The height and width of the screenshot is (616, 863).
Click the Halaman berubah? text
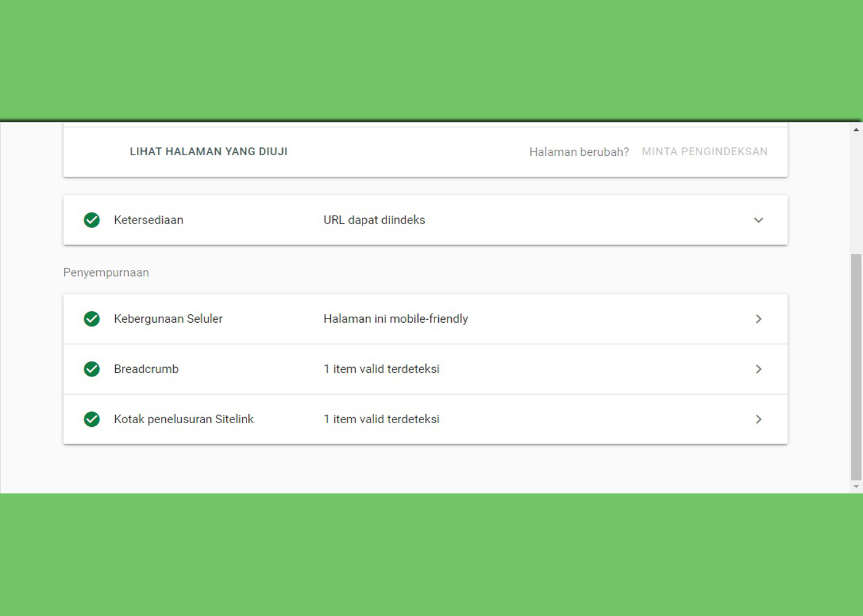pyautogui.click(x=579, y=152)
